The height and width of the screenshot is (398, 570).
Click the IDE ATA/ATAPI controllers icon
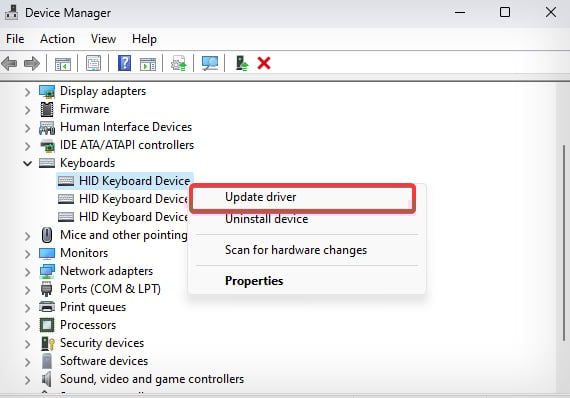pos(47,145)
